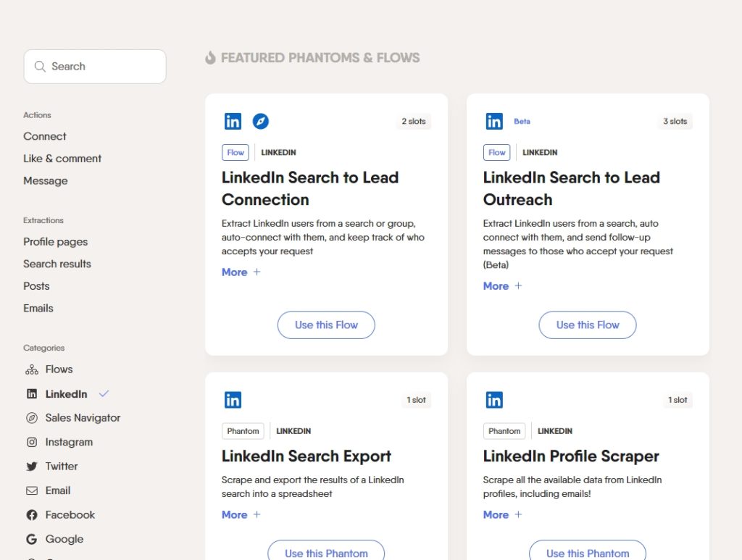This screenshot has width=742, height=560.
Task: Click the Twitter bird icon
Action: (x=32, y=467)
